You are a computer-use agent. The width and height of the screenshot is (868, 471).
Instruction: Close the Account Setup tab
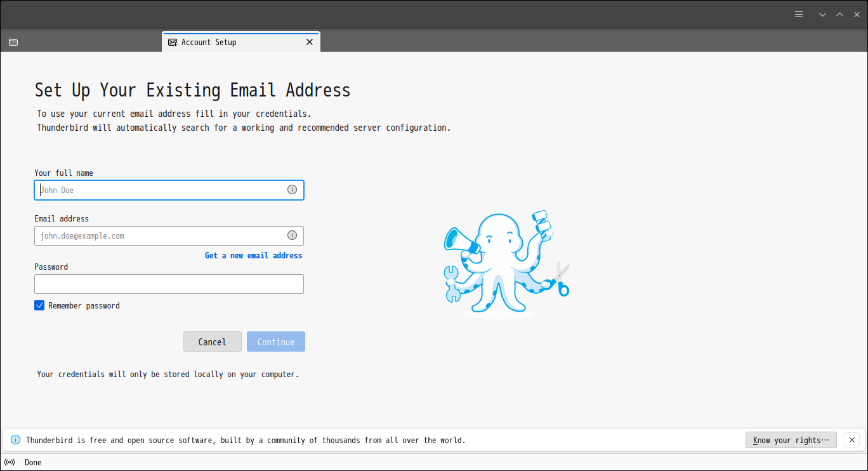point(310,42)
